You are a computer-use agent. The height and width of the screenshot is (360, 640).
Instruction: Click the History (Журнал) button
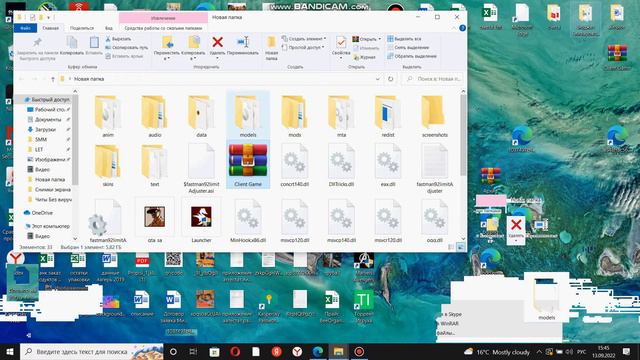pyautogui.click(x=364, y=57)
